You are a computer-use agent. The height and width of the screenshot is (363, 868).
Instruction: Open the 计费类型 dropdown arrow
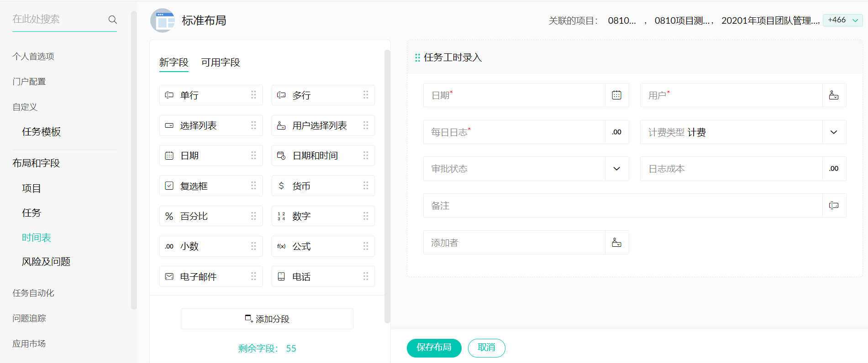click(x=833, y=132)
